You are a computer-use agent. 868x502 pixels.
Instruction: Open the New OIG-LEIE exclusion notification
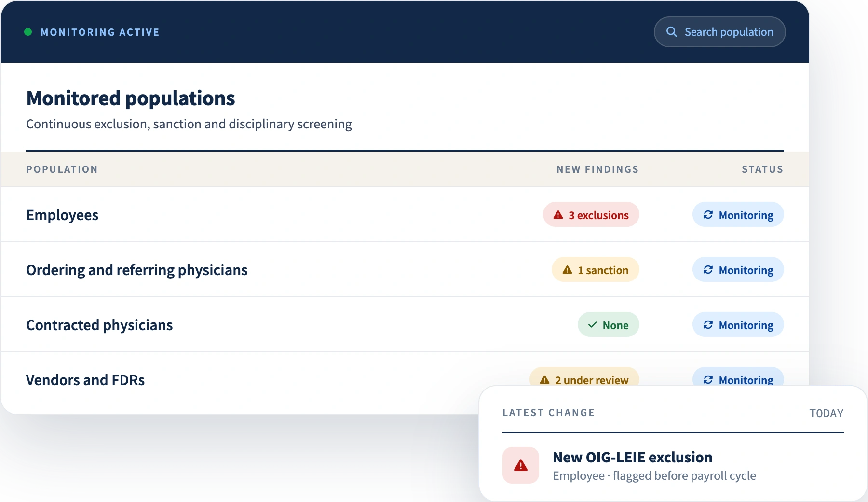673,465
